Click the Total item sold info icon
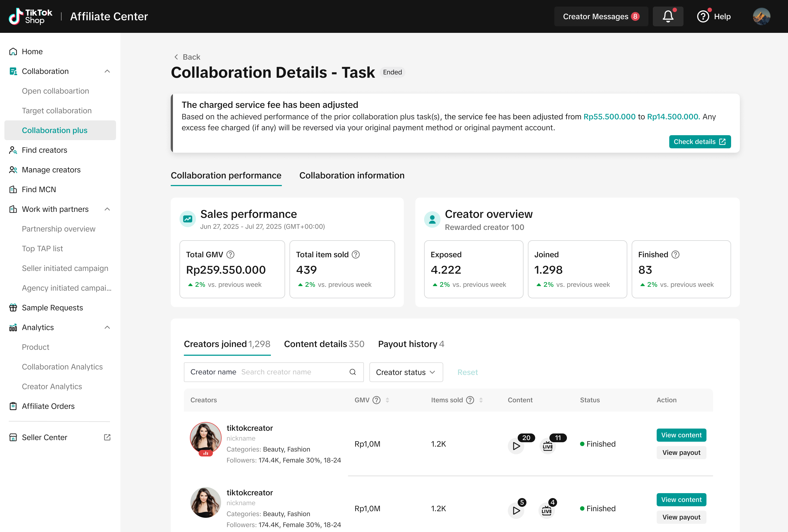788x532 pixels. coord(355,254)
